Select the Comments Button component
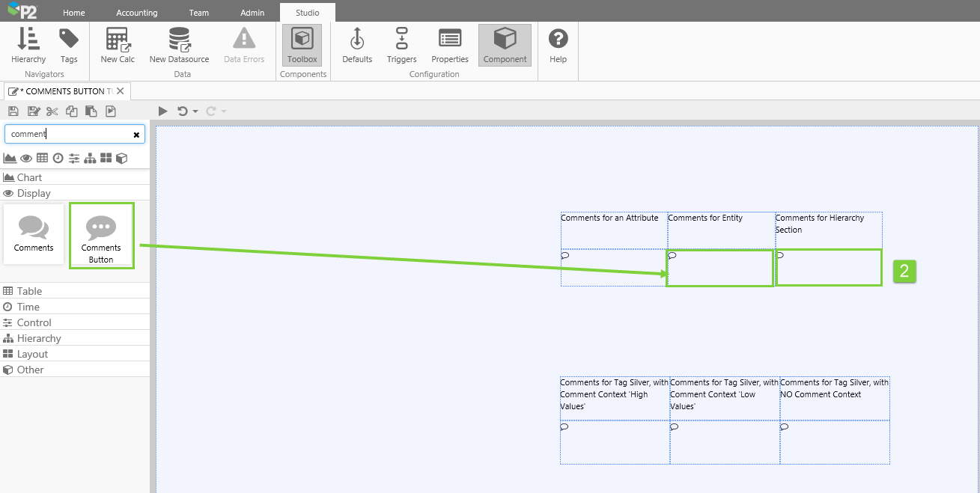Screen dimensions: 980x493 click(101, 236)
